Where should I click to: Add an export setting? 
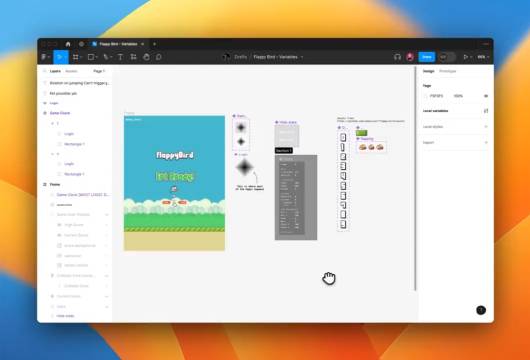point(486,143)
